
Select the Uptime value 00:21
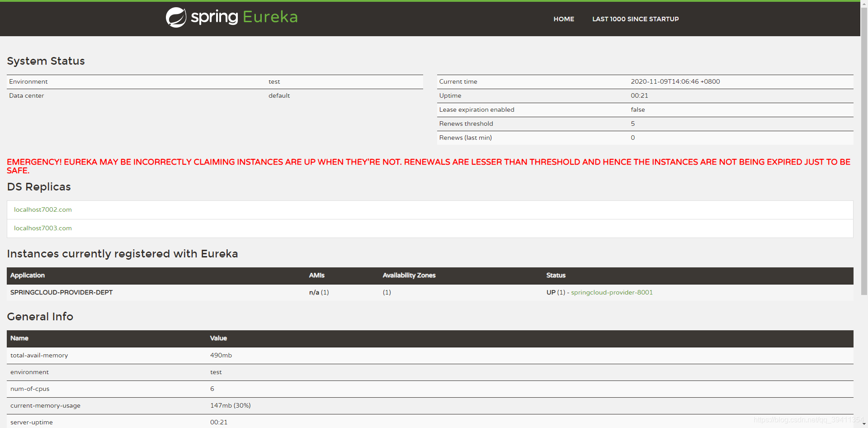(639, 96)
